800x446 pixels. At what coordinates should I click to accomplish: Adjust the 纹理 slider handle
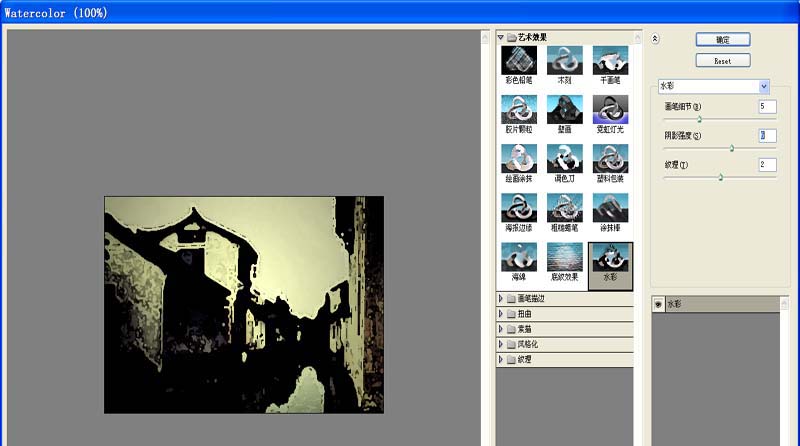[x=721, y=177]
